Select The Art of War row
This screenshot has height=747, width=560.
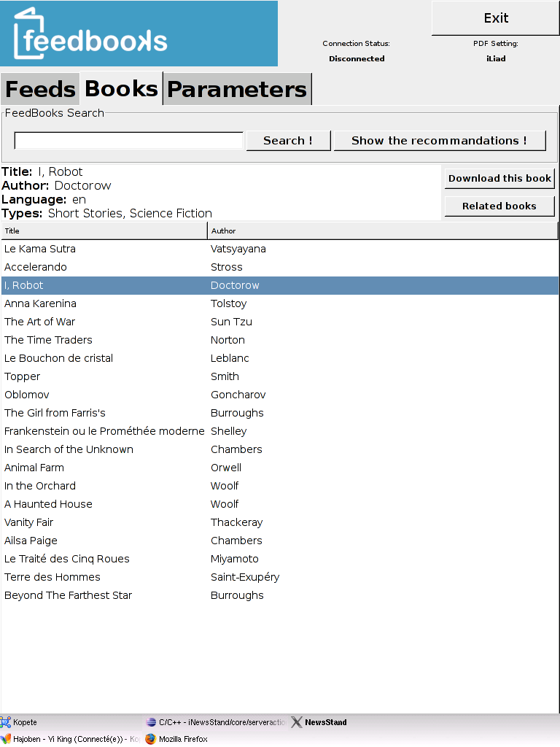coord(279,322)
